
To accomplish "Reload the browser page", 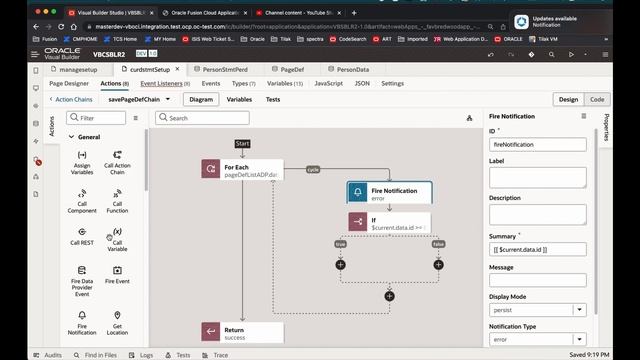I will 61,27.
